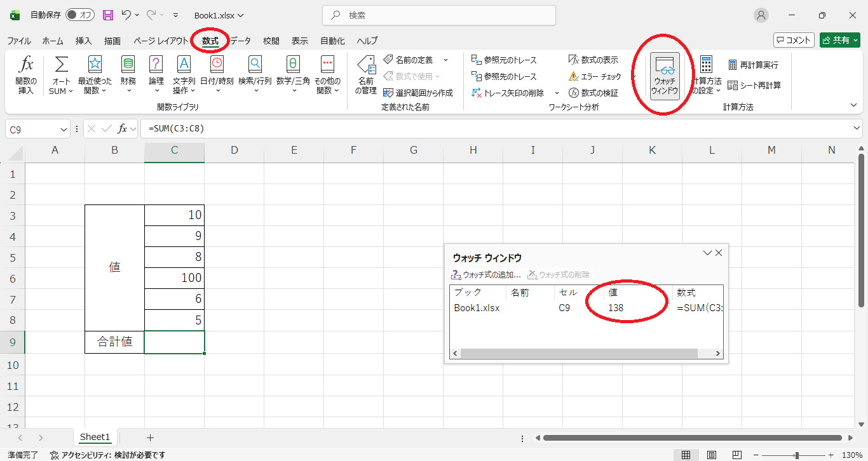This screenshot has width=868, height=461.
Task: Toggle the AutoSave (自動保存) switch
Action: point(80,15)
